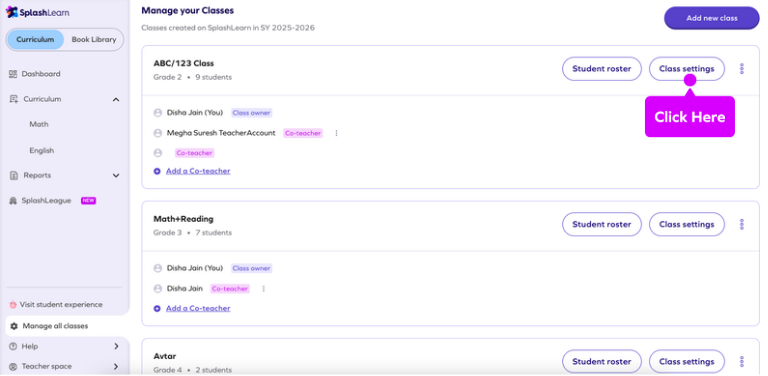Click the ABC/123 Class title
This screenshot has height=376, width=768.
coord(184,64)
